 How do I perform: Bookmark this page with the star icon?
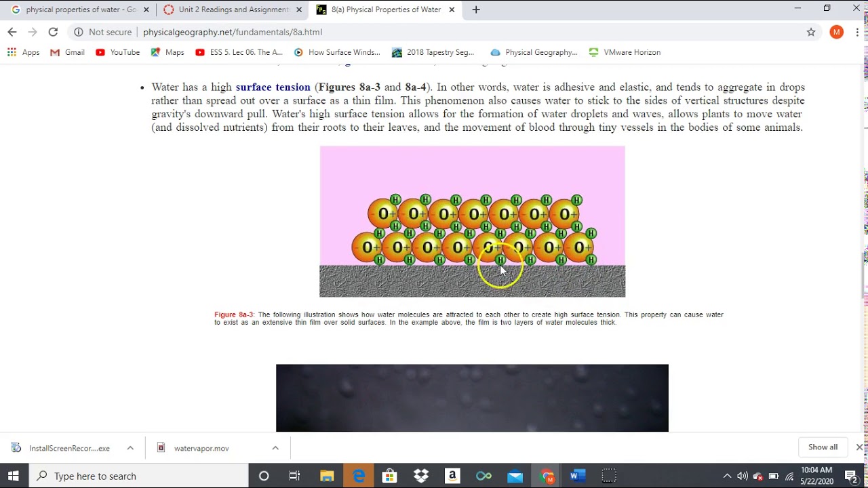(811, 32)
